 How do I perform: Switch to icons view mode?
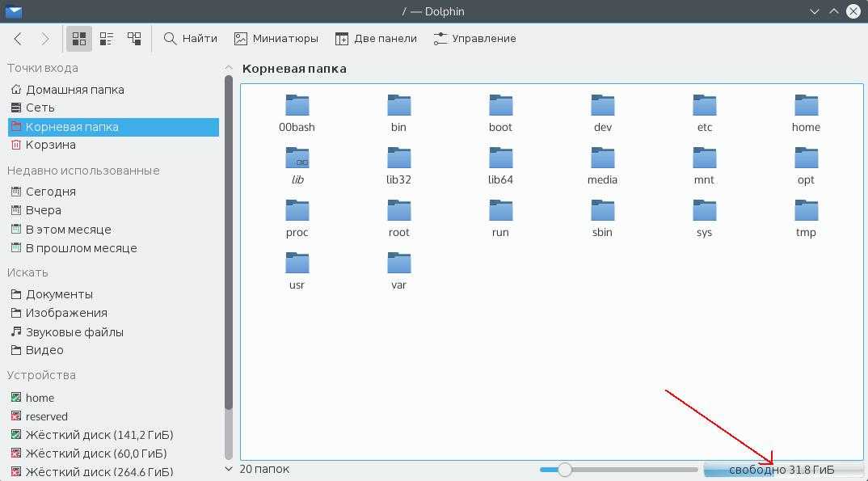(79, 39)
